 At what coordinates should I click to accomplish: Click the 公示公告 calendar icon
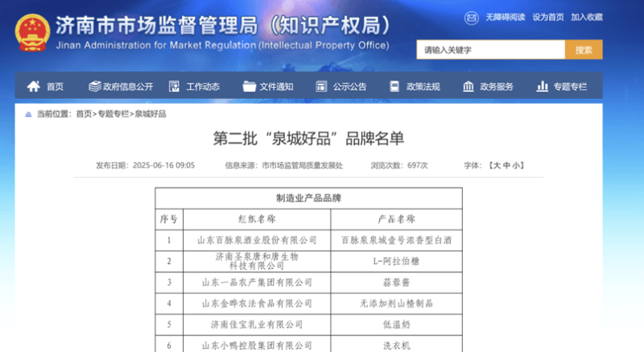[319, 86]
